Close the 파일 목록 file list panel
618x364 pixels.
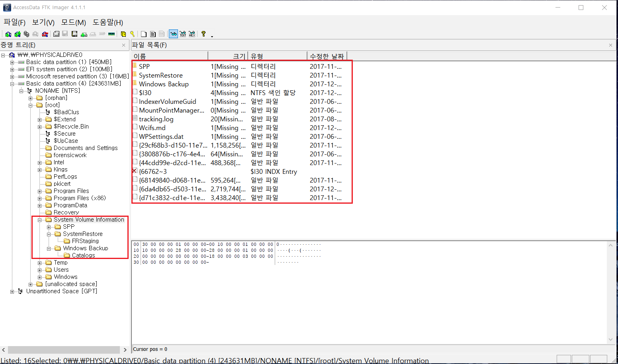pos(610,45)
